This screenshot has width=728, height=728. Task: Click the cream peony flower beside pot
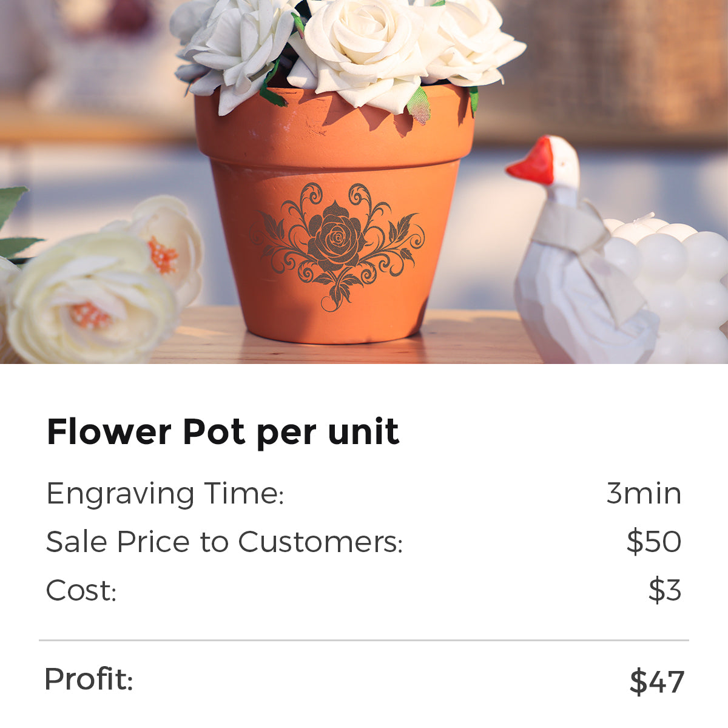(x=91, y=297)
